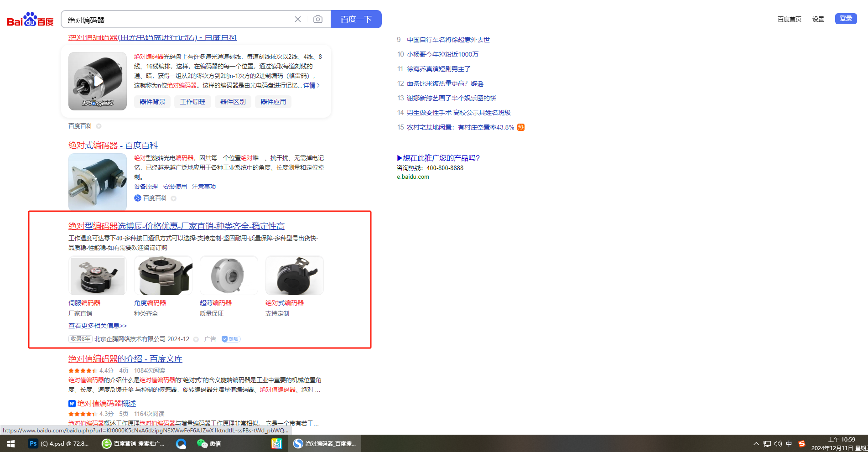Image resolution: width=868 pixels, height=452 pixels.
Task: Select the 器件应用 tag
Action: tap(273, 102)
